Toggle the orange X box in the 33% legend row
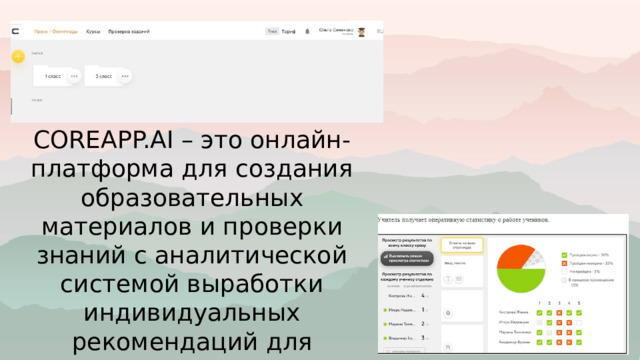The height and width of the screenshot is (360, 640). [x=564, y=263]
